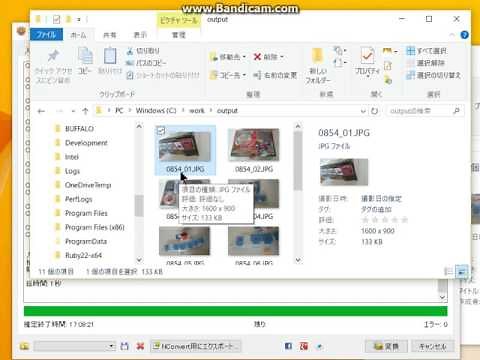Open the ファイル (File) tab
The image size is (480, 360).
pyautogui.click(x=46, y=35)
